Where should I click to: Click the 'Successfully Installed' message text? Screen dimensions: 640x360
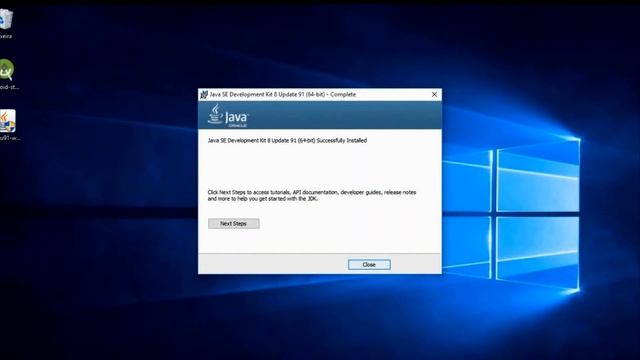click(x=287, y=140)
